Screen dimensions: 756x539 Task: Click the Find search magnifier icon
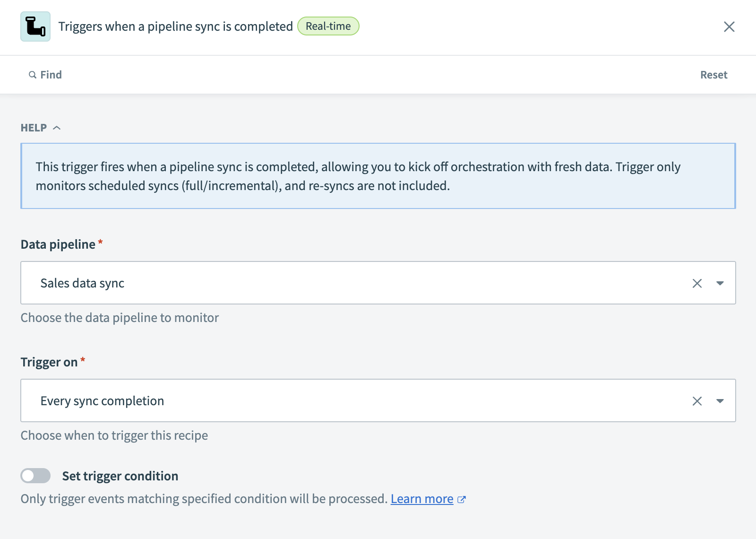(32, 75)
